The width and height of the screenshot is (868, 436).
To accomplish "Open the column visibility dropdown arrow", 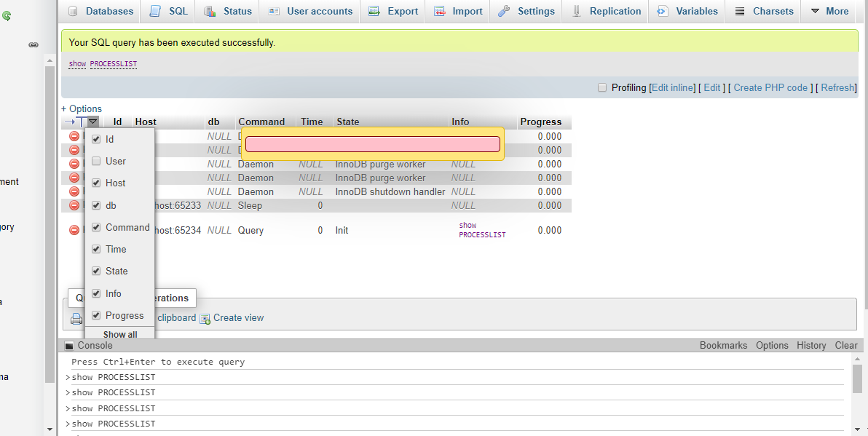I will [92, 122].
